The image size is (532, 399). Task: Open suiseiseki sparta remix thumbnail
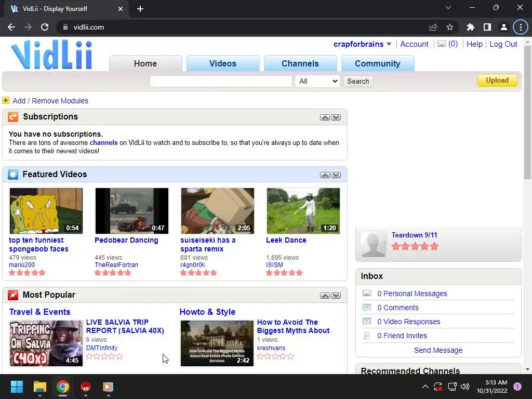218,211
